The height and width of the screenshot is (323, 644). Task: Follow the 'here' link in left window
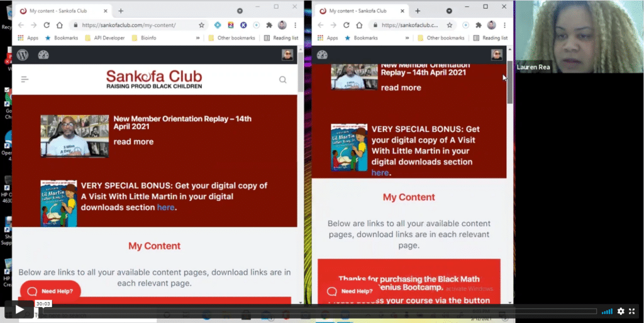165,207
